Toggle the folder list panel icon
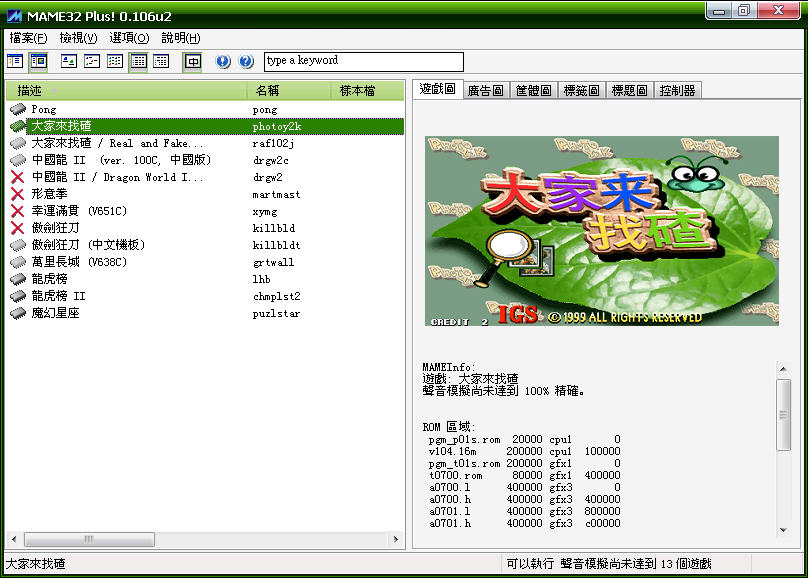 15,62
